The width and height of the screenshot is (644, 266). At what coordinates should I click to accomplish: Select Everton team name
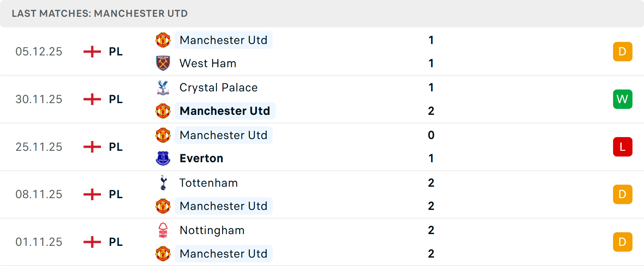pyautogui.click(x=202, y=158)
